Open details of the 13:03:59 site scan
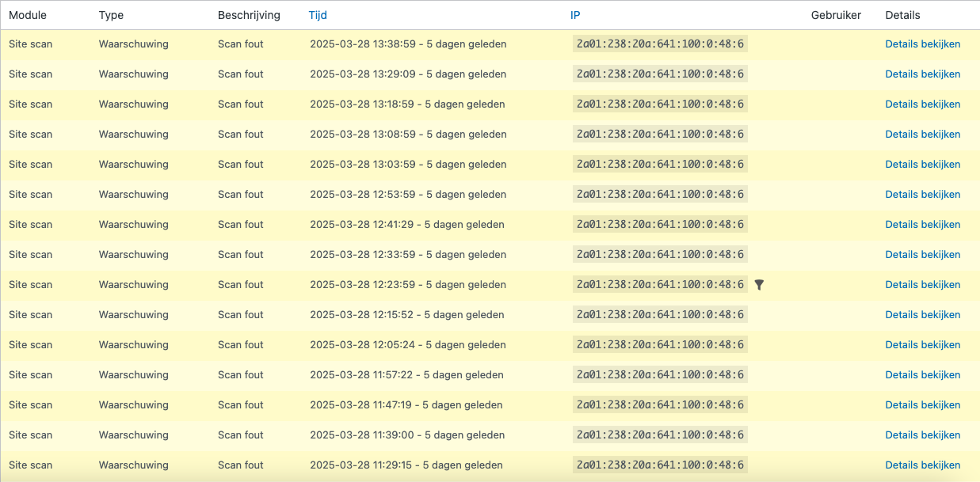The width and height of the screenshot is (980, 482). [x=922, y=165]
